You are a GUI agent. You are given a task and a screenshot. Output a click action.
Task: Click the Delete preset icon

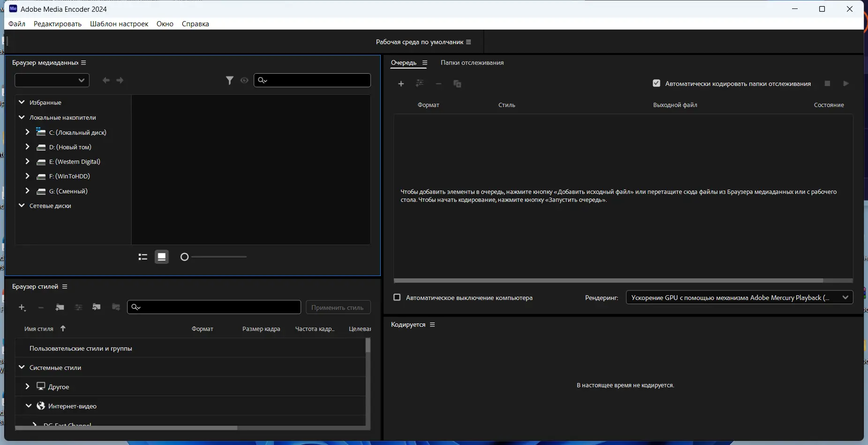pos(41,307)
